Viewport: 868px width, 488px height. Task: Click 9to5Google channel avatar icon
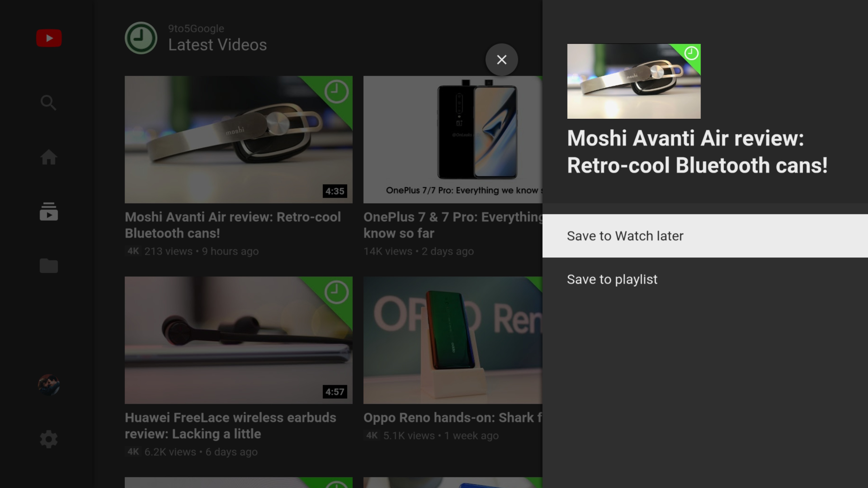(141, 38)
